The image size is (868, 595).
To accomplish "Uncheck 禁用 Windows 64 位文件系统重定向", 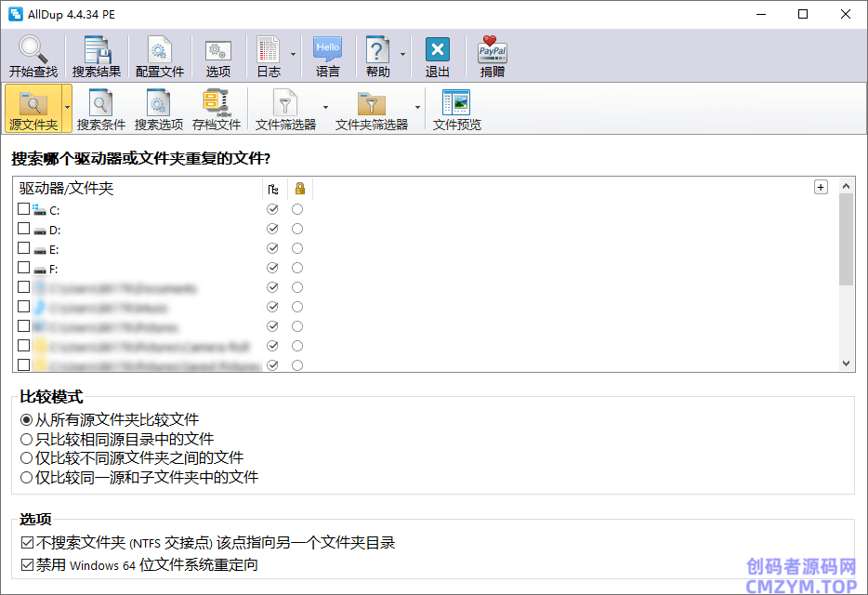I will [x=27, y=564].
